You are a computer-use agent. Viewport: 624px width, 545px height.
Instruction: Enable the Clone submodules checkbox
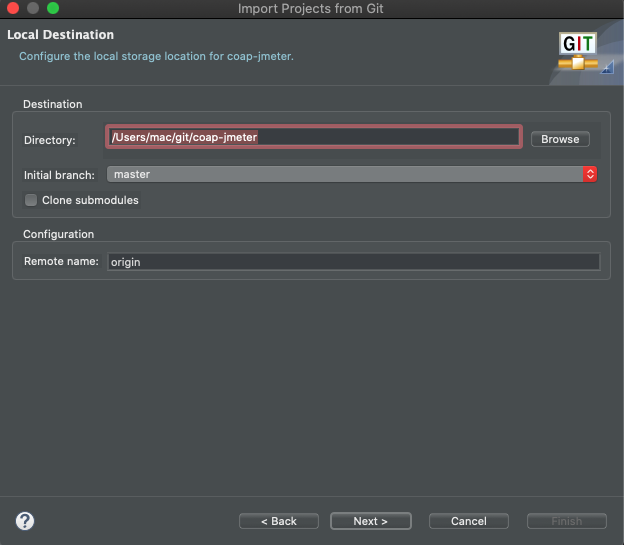[x=31, y=200]
